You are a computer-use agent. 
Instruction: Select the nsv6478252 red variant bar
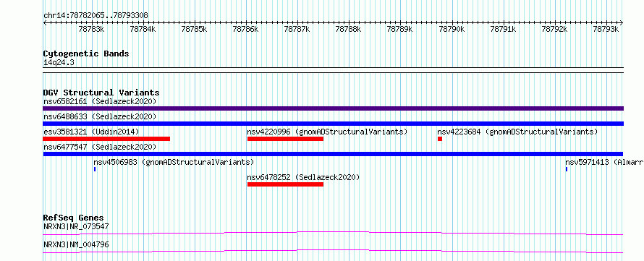[285, 184]
